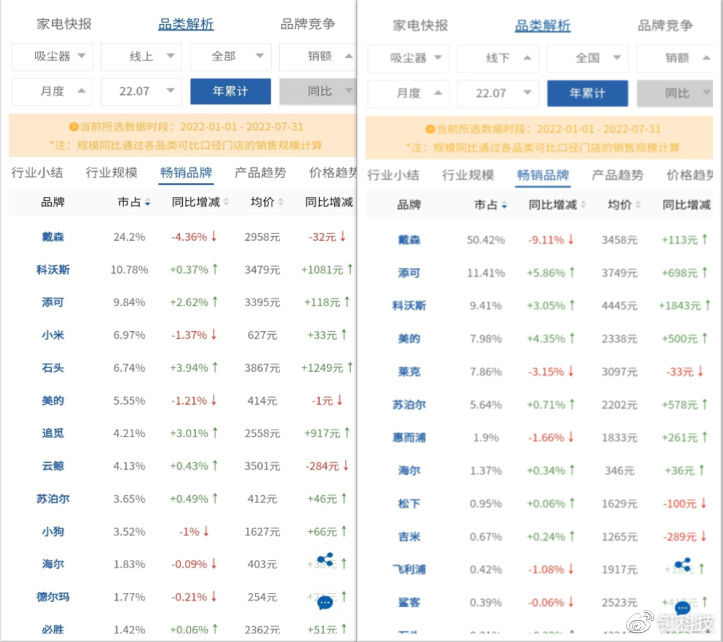Image resolution: width=723 pixels, height=642 pixels.
Task: Open 莱克 brand link in right table
Action: pos(409,372)
